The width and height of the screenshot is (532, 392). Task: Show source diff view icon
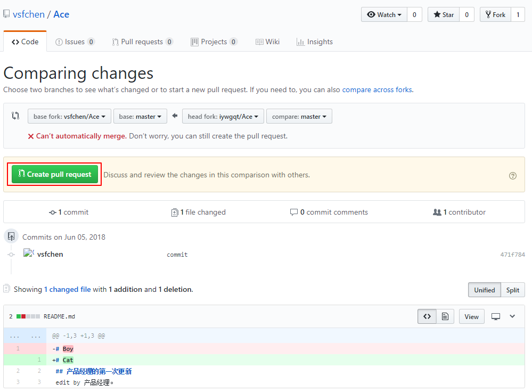point(427,316)
